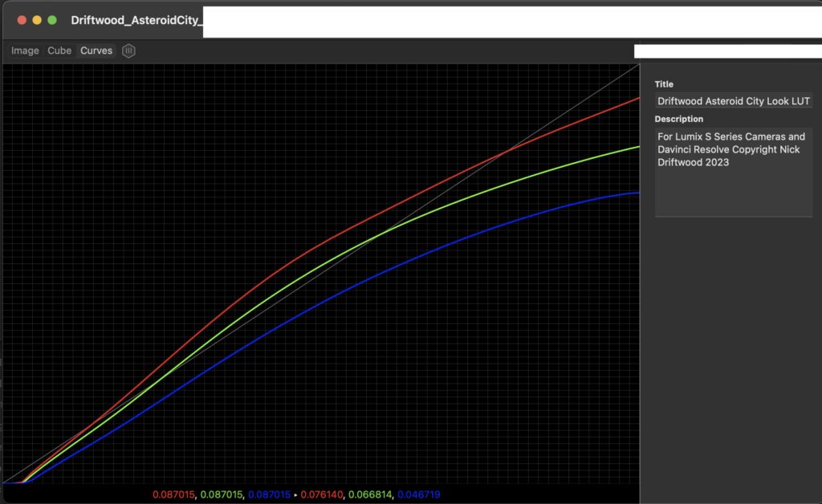This screenshot has width=822, height=504.
Task: Click the Description label in side panel
Action: click(679, 119)
